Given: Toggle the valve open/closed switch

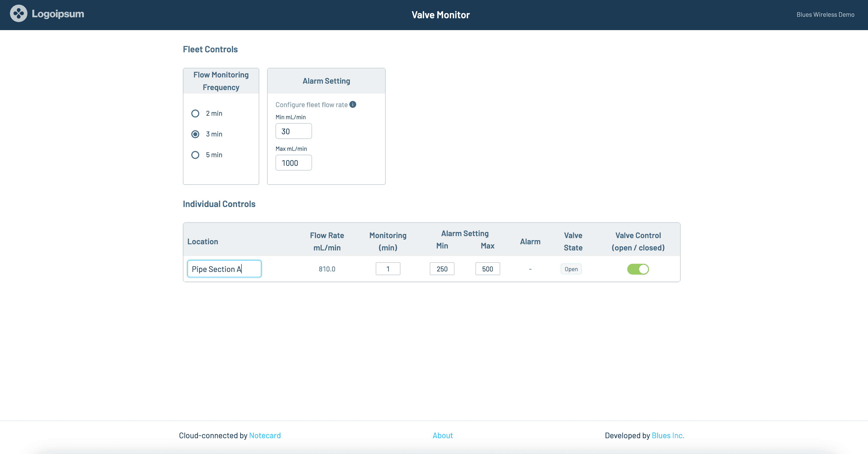Looking at the screenshot, I should point(638,269).
